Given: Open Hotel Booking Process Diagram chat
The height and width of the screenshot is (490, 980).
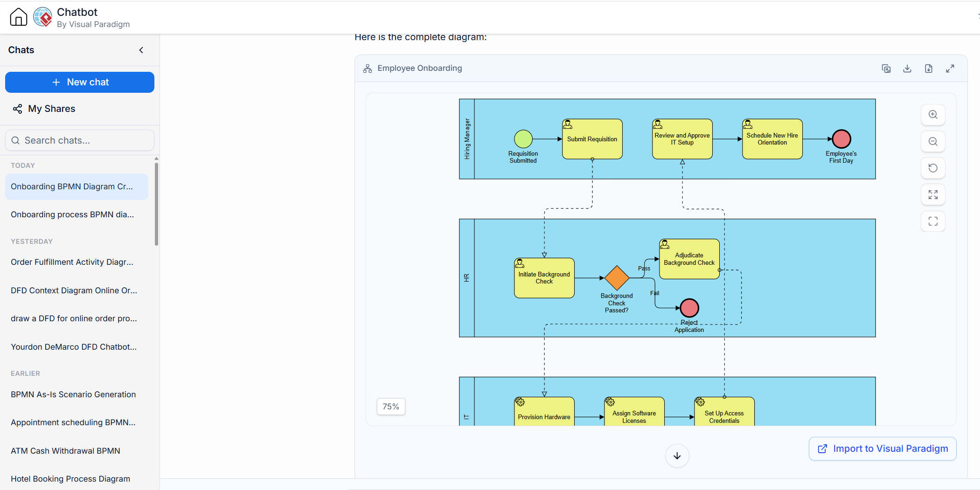Looking at the screenshot, I should click(76, 479).
